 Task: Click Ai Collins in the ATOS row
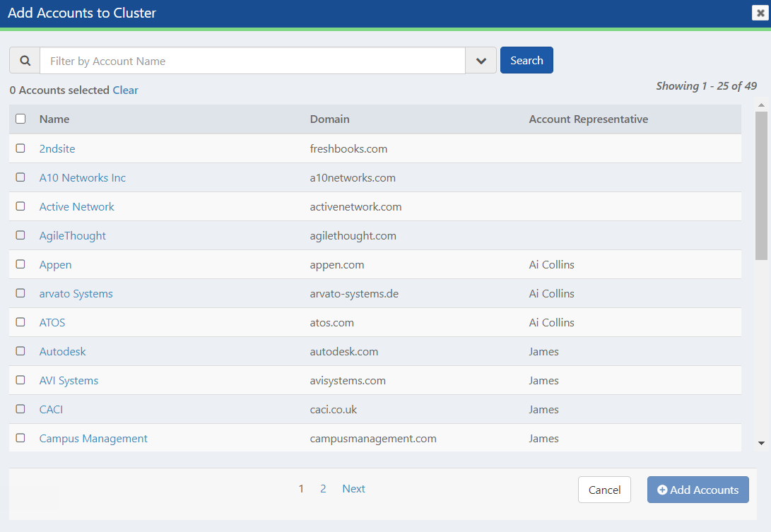[552, 323]
